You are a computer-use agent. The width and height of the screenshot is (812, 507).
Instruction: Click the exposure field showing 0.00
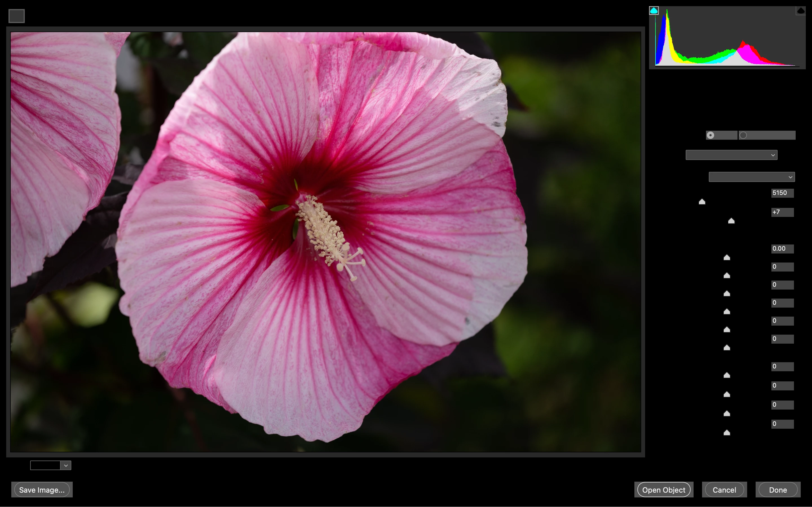click(x=782, y=248)
